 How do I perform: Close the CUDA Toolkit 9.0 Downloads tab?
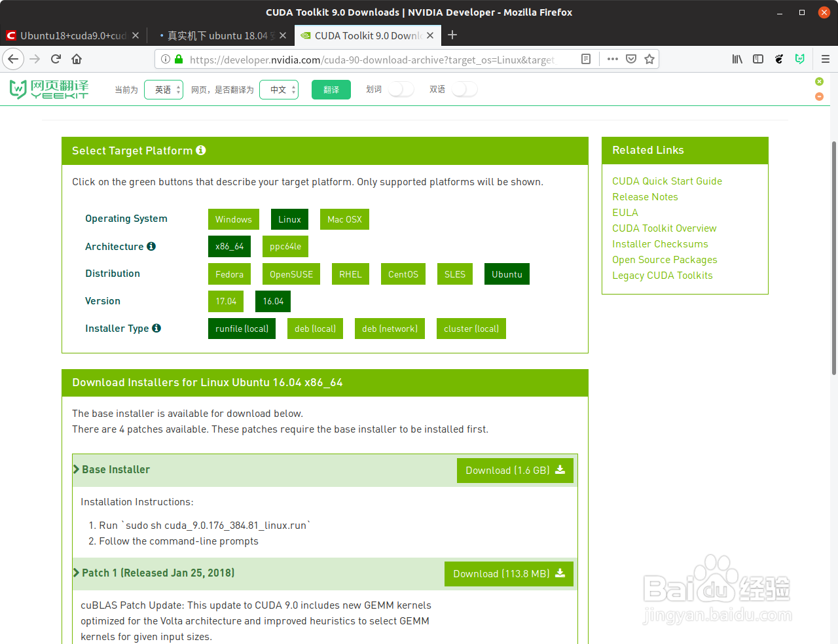[x=430, y=35]
